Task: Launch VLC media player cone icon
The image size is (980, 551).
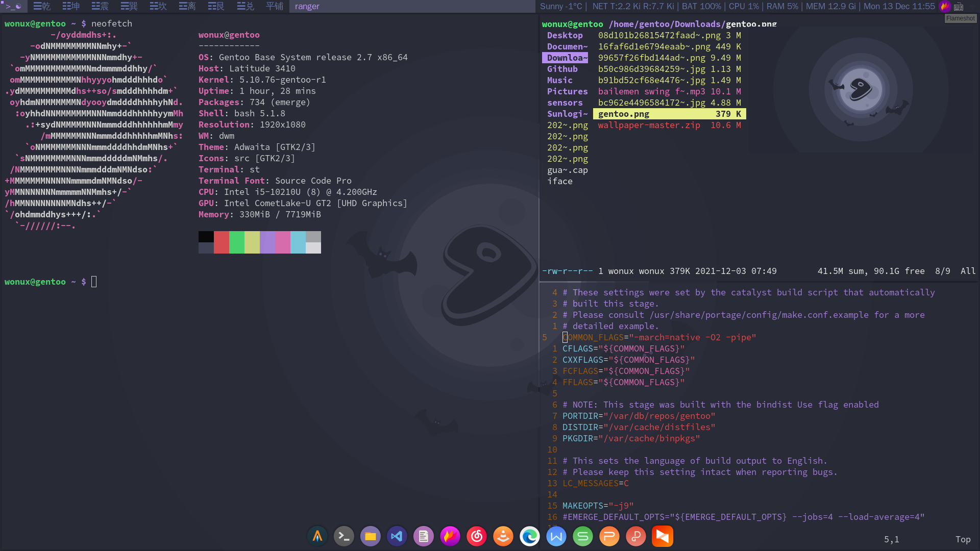Action: [x=503, y=536]
